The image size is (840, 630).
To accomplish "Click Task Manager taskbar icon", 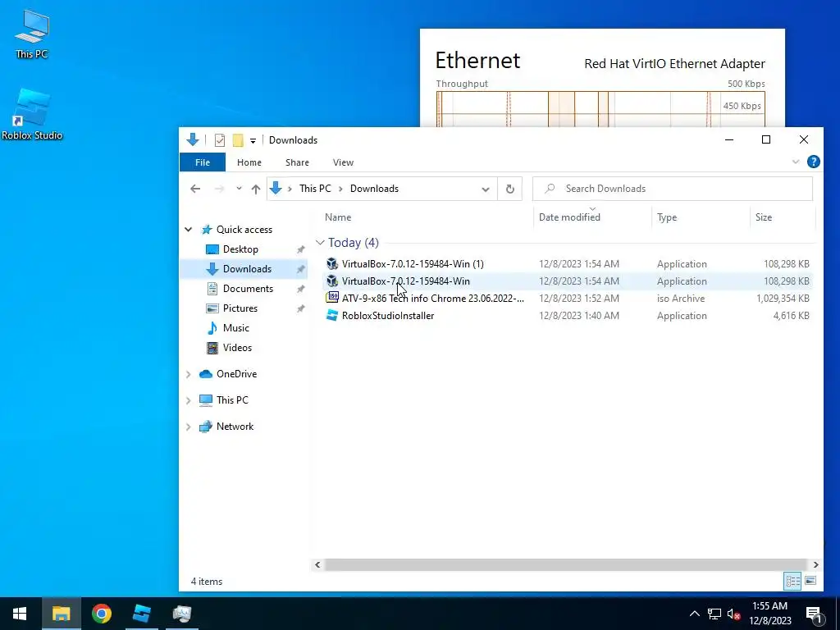I will (181, 614).
